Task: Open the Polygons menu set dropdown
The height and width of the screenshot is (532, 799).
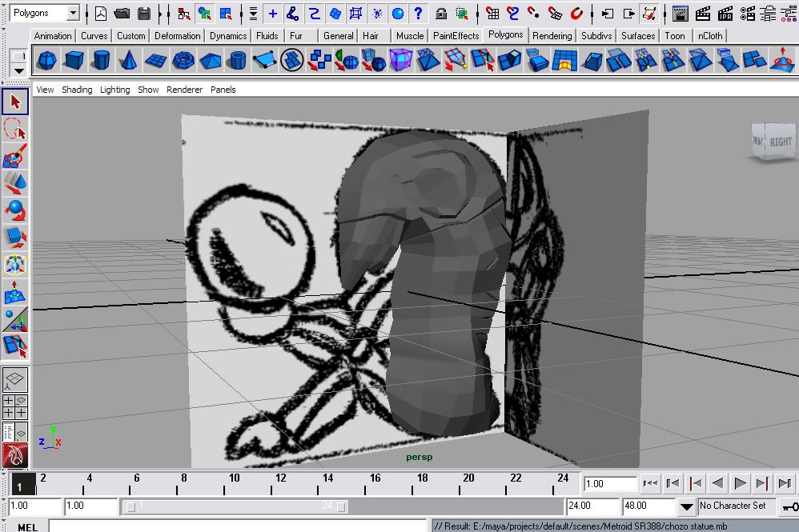Action: pyautogui.click(x=73, y=14)
